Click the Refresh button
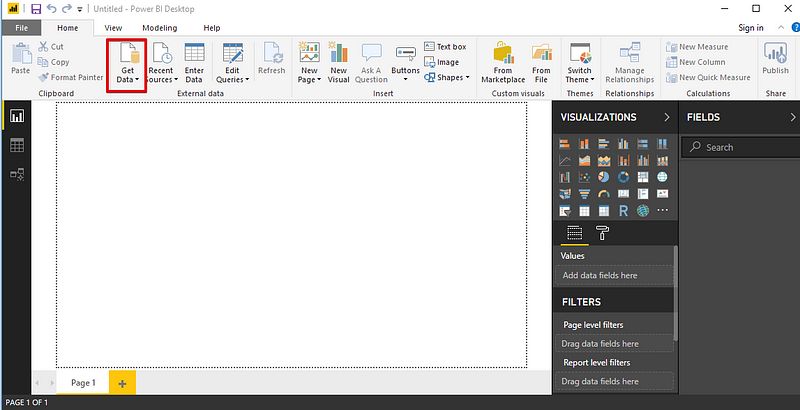 (x=271, y=60)
